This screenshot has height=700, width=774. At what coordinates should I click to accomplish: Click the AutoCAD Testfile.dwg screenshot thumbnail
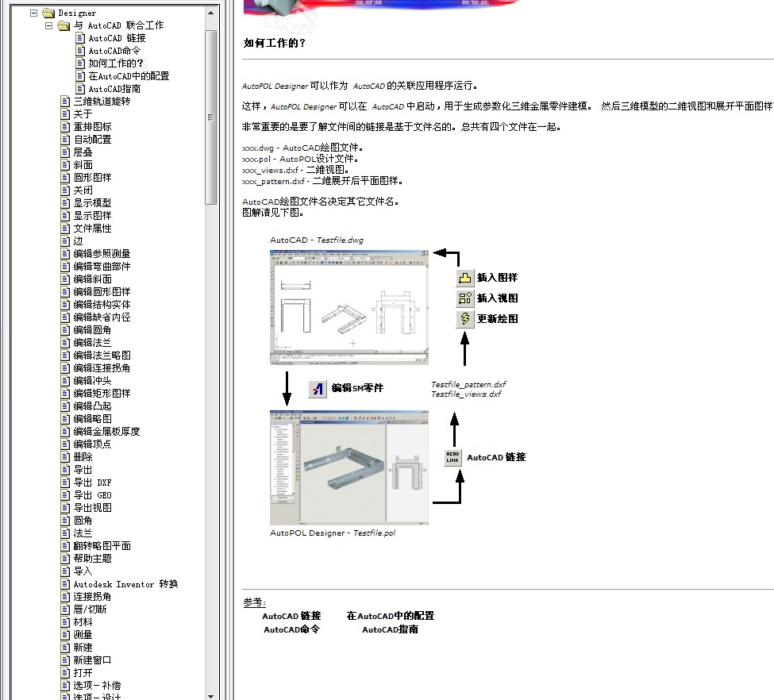pyautogui.click(x=349, y=307)
